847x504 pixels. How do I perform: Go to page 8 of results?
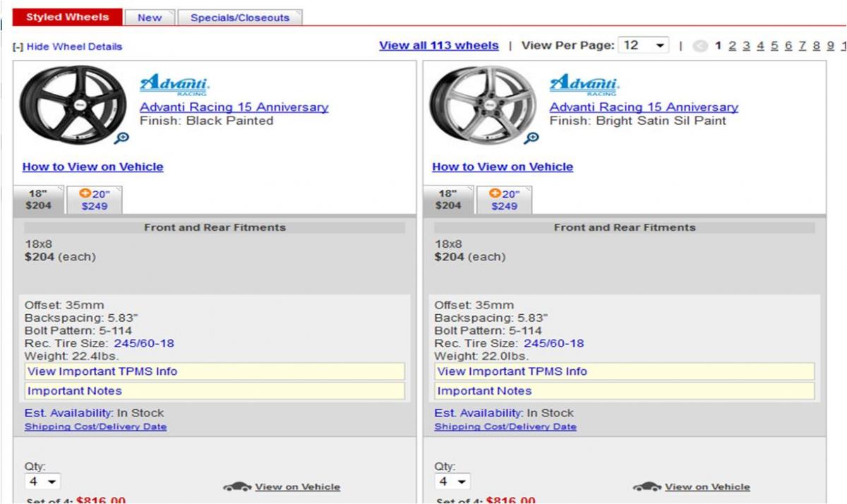click(x=817, y=46)
